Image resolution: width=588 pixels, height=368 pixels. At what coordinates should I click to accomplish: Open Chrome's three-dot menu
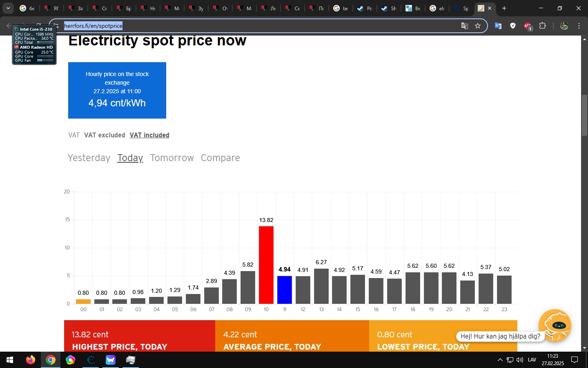(x=579, y=26)
